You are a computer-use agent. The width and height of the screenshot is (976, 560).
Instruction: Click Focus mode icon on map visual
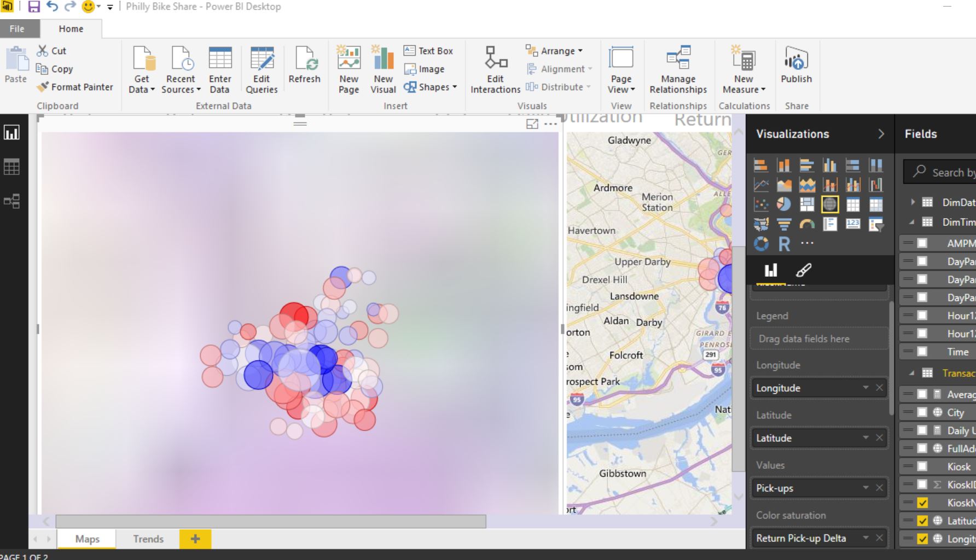coord(532,124)
